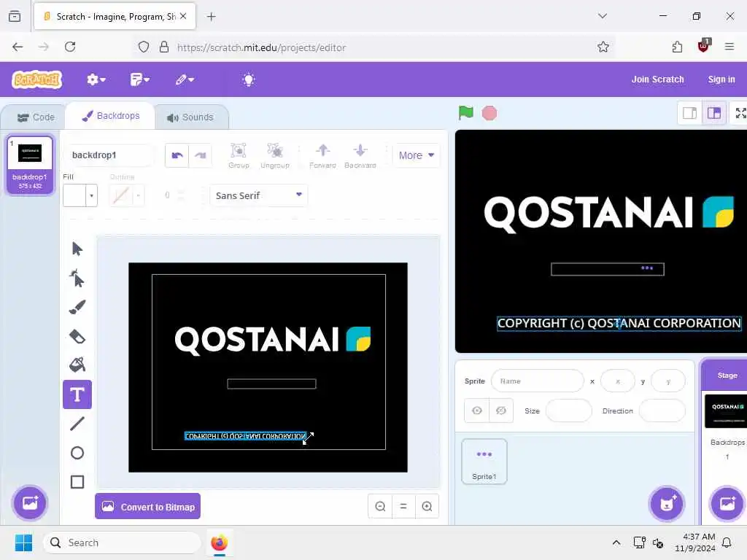The height and width of the screenshot is (560, 747).
Task: Click the Undo arrow button
Action: [x=177, y=155]
